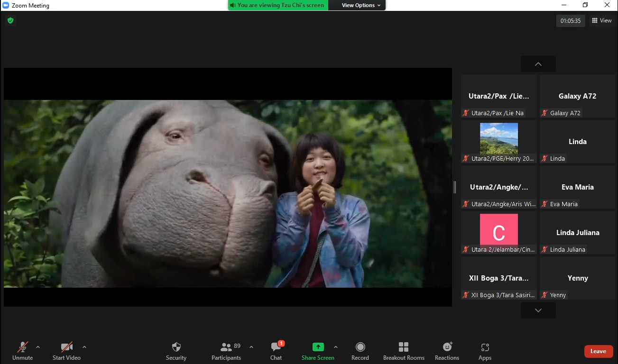
Task: Click Start Video camera icon
Action: (x=66, y=347)
